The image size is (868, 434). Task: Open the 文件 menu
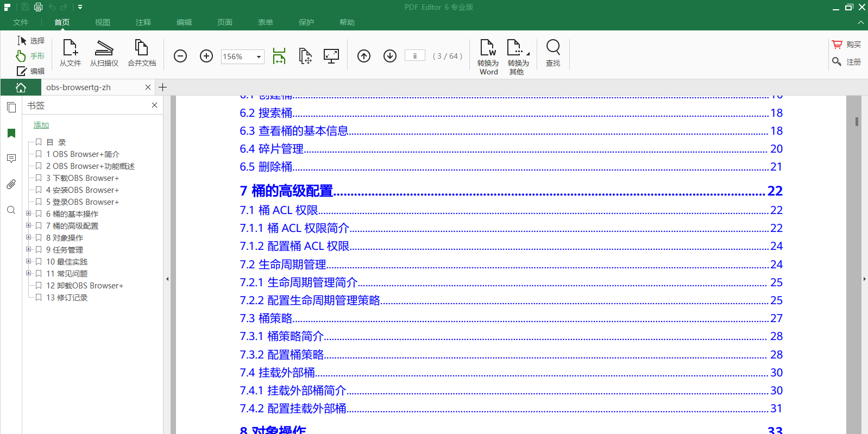[21, 22]
